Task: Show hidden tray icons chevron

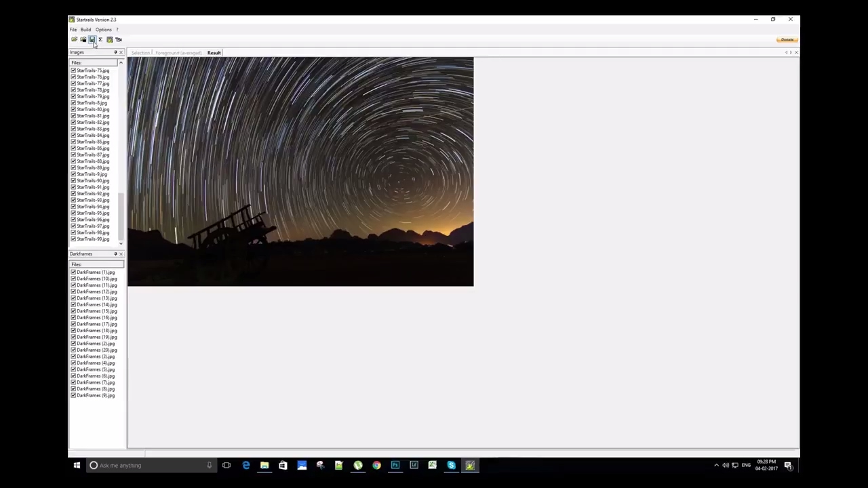Action: 716,466
